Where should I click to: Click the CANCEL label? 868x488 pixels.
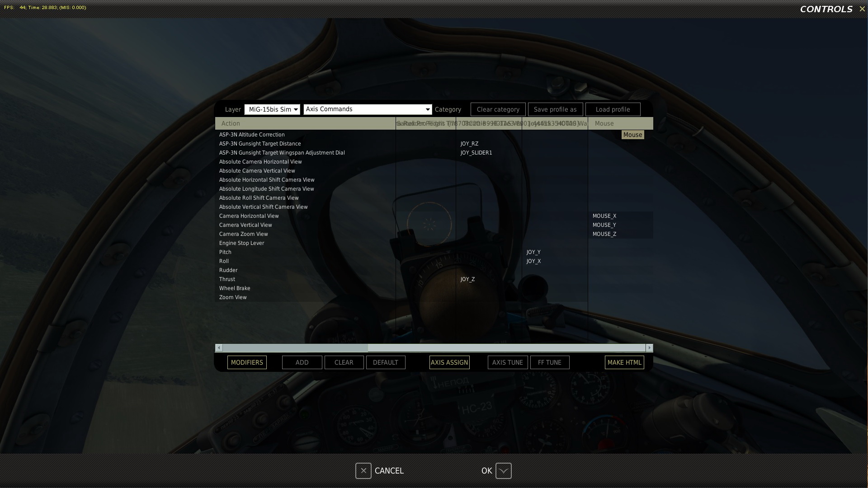(x=389, y=471)
